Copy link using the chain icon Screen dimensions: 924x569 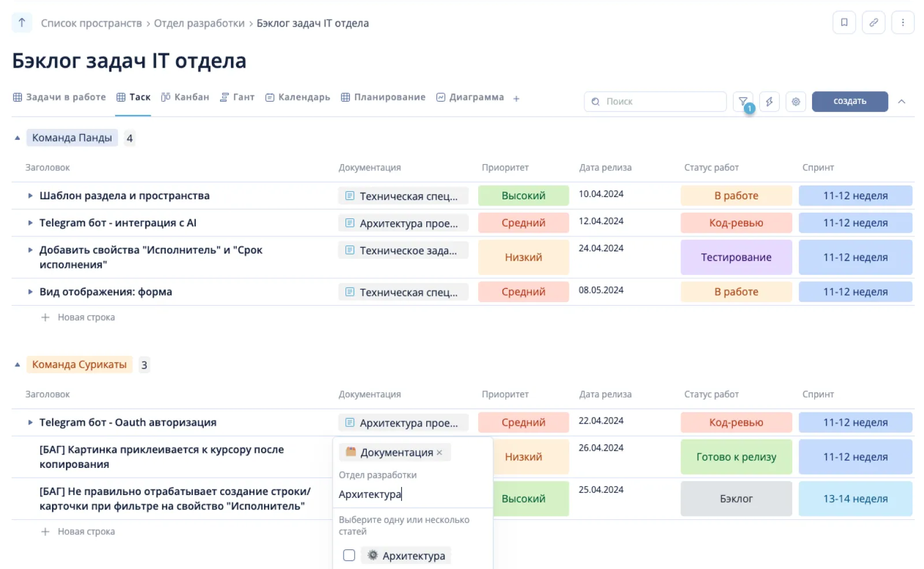coord(873,23)
